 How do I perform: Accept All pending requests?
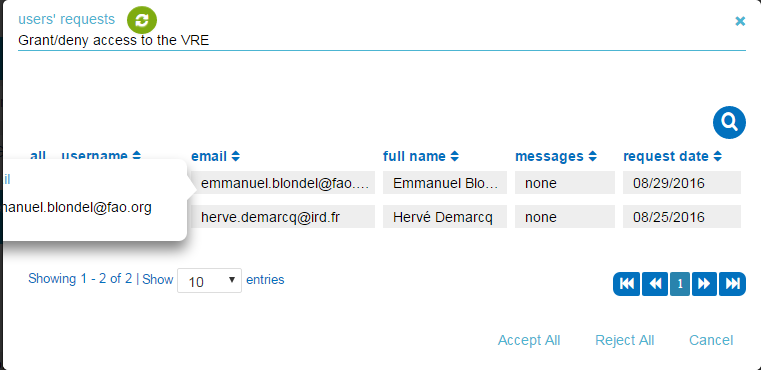529,340
